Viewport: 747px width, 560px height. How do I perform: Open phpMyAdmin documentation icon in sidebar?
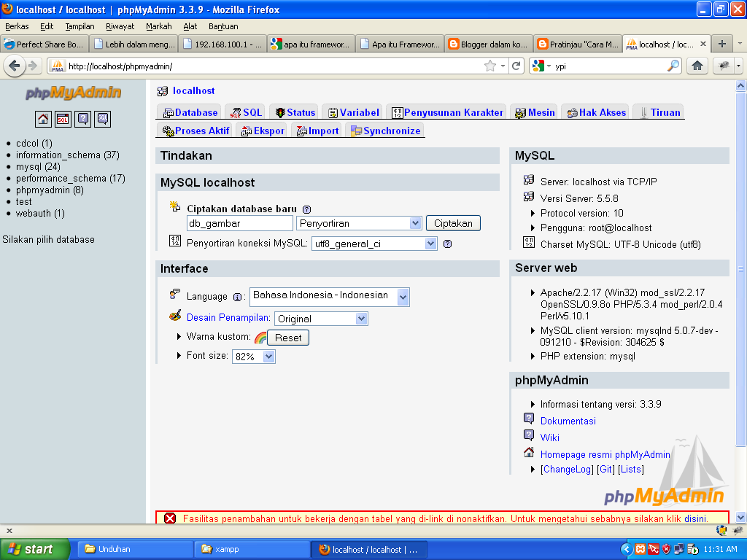tap(83, 119)
